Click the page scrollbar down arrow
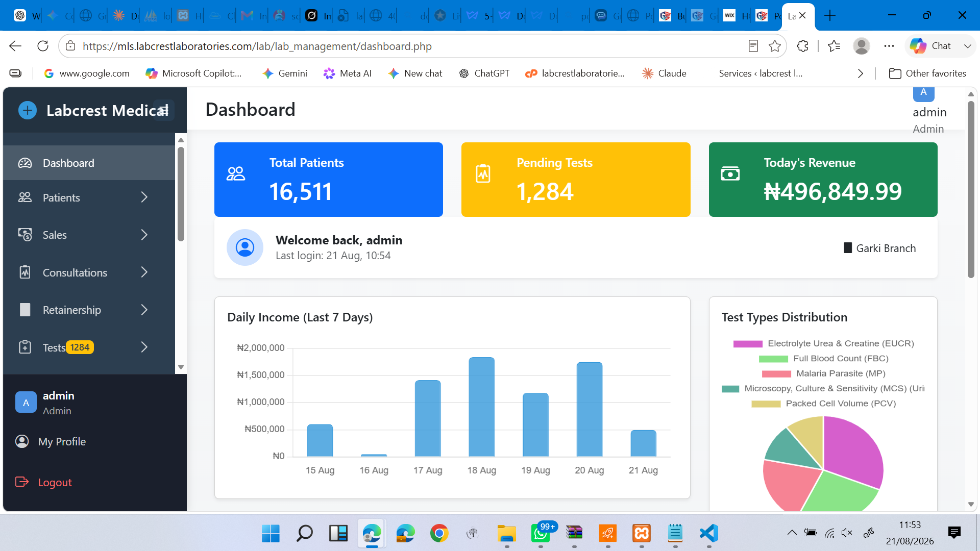The image size is (980, 551). [971, 505]
